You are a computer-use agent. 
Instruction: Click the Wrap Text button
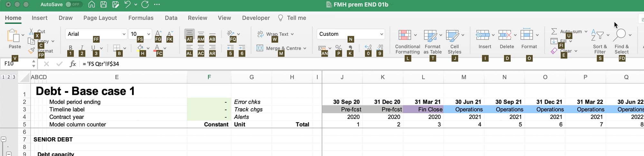tap(275, 34)
